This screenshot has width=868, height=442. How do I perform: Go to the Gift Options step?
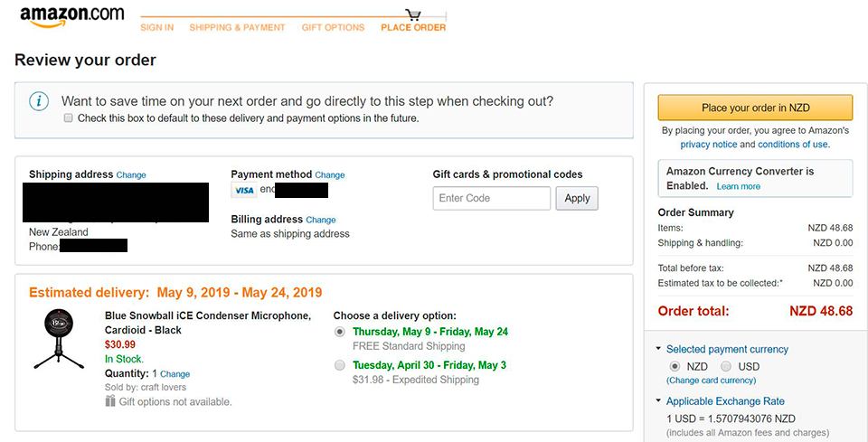(334, 27)
